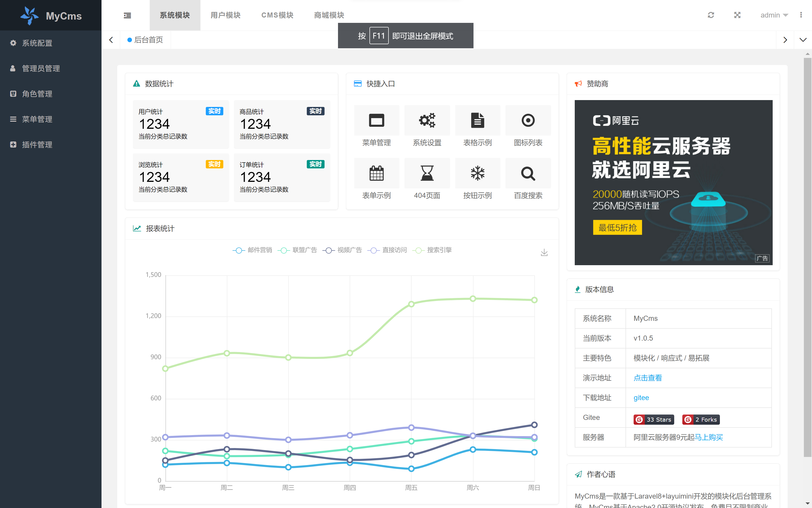Screen dimensions: 812x508
Task: Select the 后台首页 page tab
Action: (145, 40)
